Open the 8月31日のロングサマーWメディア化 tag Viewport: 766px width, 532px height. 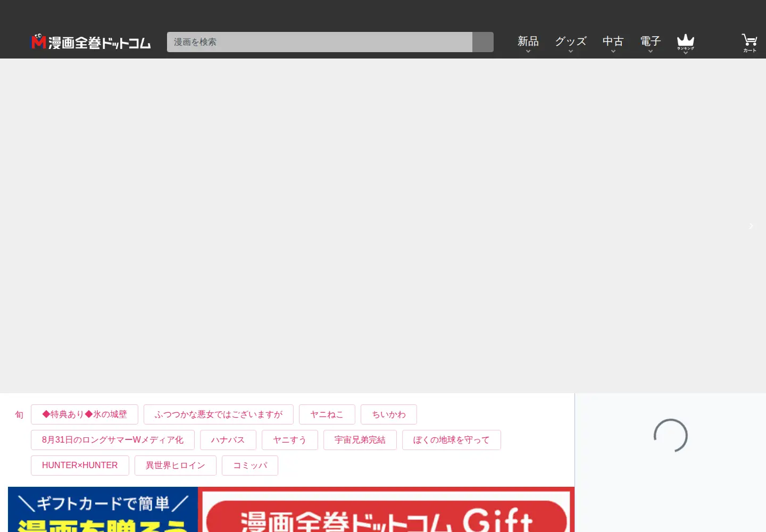click(x=113, y=440)
